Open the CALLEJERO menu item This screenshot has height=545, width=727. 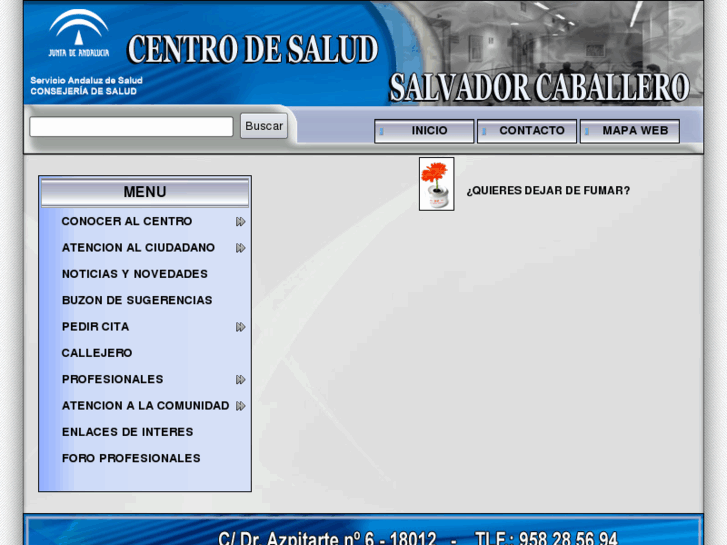pos(97,353)
